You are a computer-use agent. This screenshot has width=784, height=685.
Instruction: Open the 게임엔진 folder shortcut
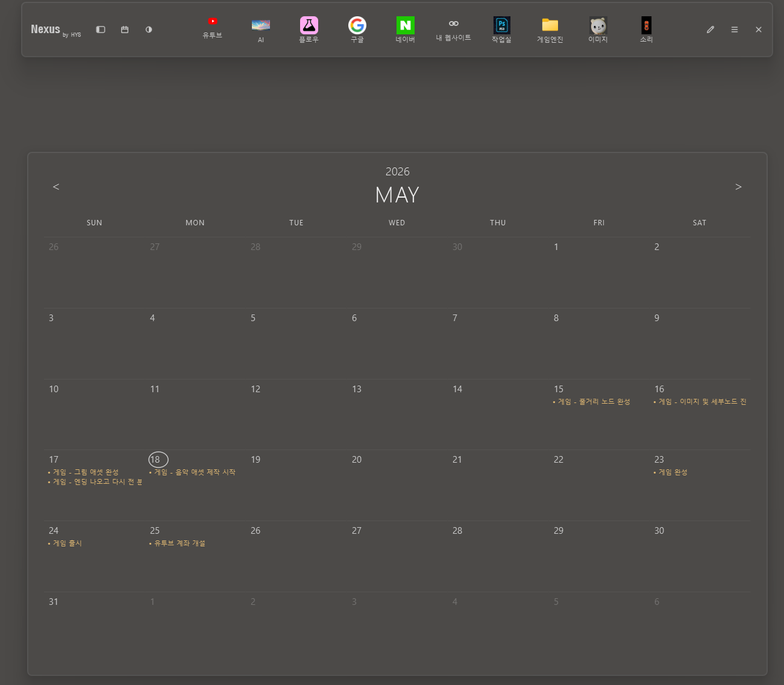(x=550, y=30)
